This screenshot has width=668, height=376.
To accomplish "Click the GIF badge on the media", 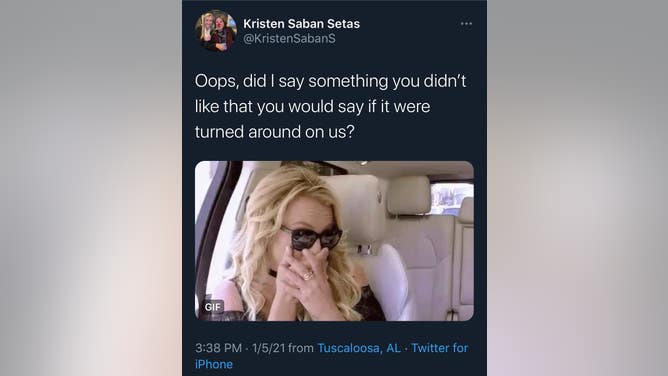I will pos(213,307).
